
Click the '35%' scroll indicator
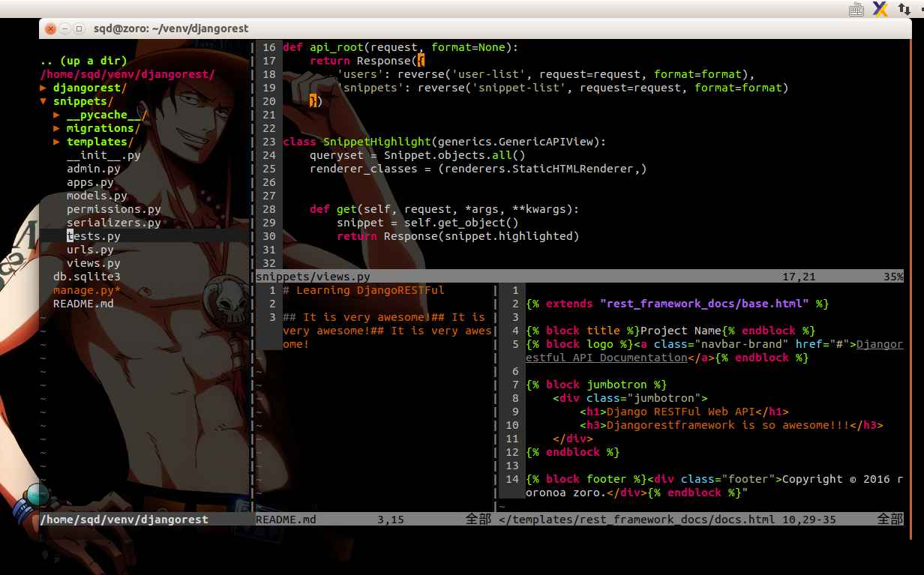tap(893, 277)
